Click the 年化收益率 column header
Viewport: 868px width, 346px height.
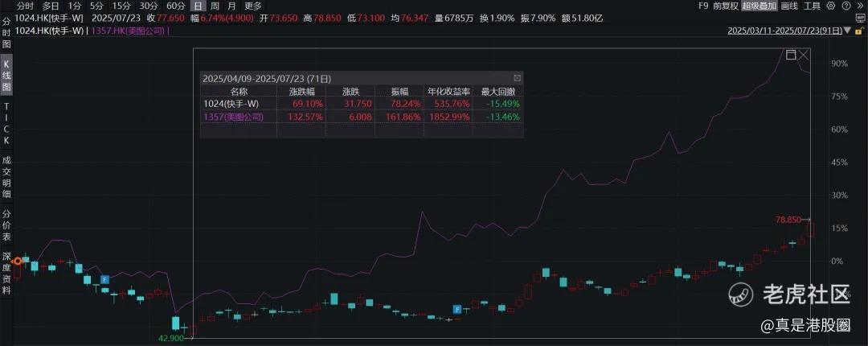tap(448, 92)
